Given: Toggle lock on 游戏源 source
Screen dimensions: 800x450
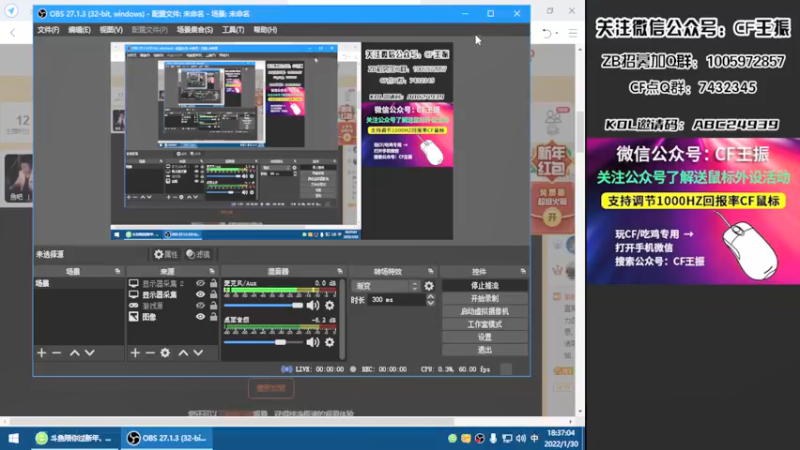Looking at the screenshot, I should pos(213,306).
